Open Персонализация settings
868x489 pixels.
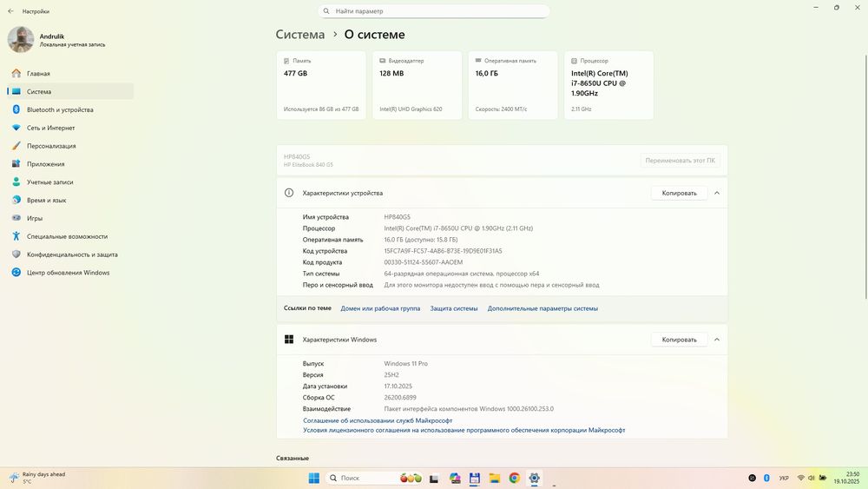point(70,146)
